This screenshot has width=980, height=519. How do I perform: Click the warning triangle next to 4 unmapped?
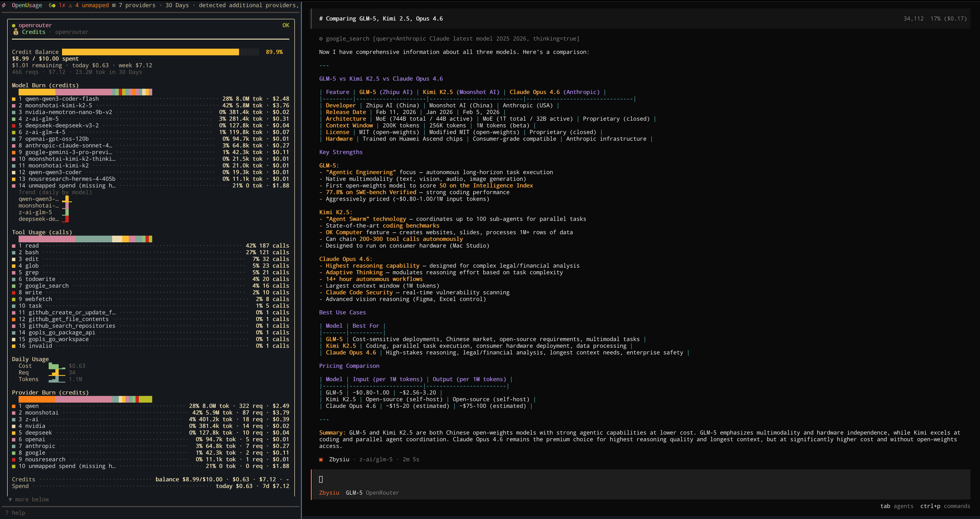pyautogui.click(x=70, y=5)
